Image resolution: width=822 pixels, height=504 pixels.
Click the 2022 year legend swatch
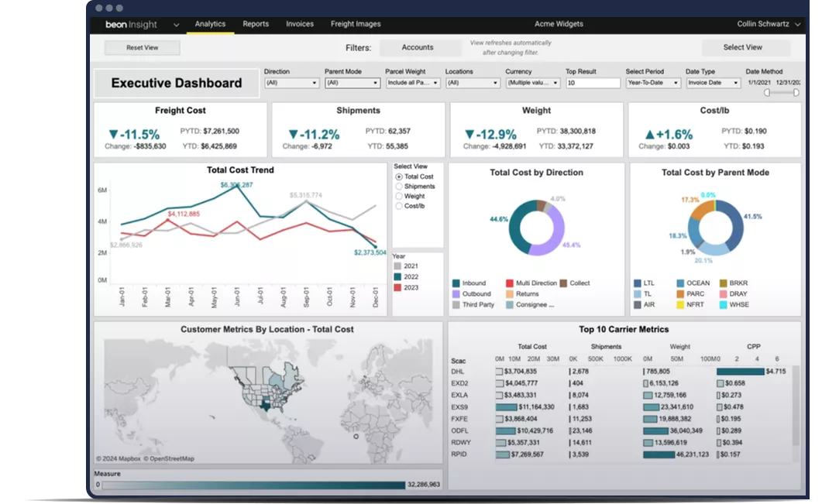click(x=397, y=276)
